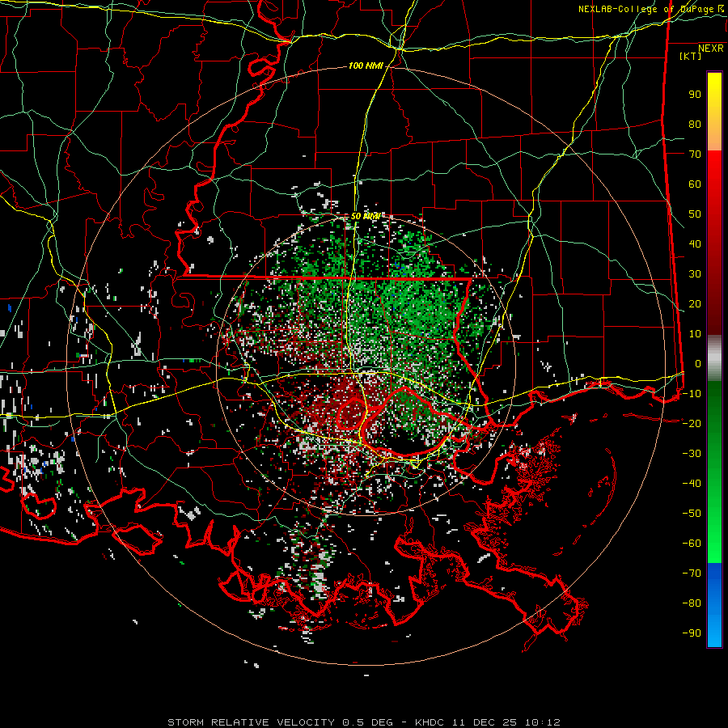Click the 70 value on the velocity scale
The height and width of the screenshot is (728, 728).
pos(695,154)
